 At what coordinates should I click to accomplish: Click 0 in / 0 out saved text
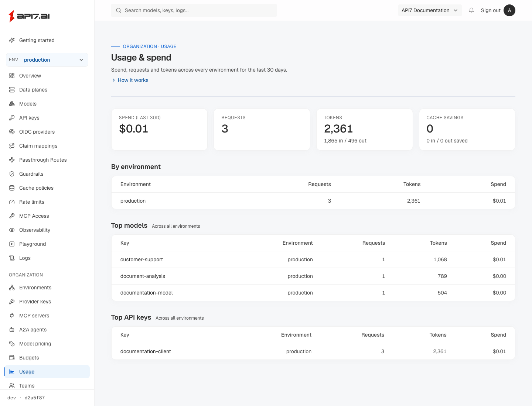coord(447,141)
